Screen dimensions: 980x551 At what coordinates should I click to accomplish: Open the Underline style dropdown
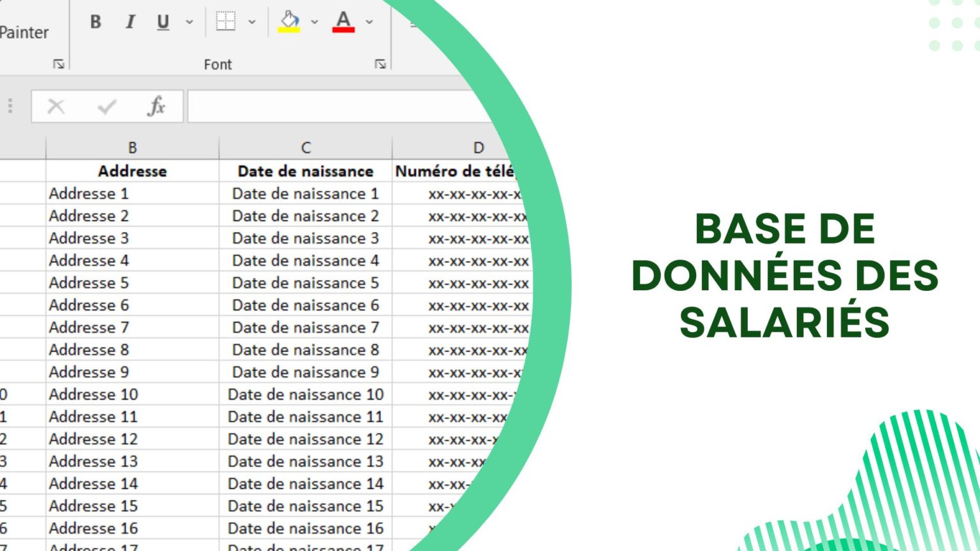tap(188, 22)
